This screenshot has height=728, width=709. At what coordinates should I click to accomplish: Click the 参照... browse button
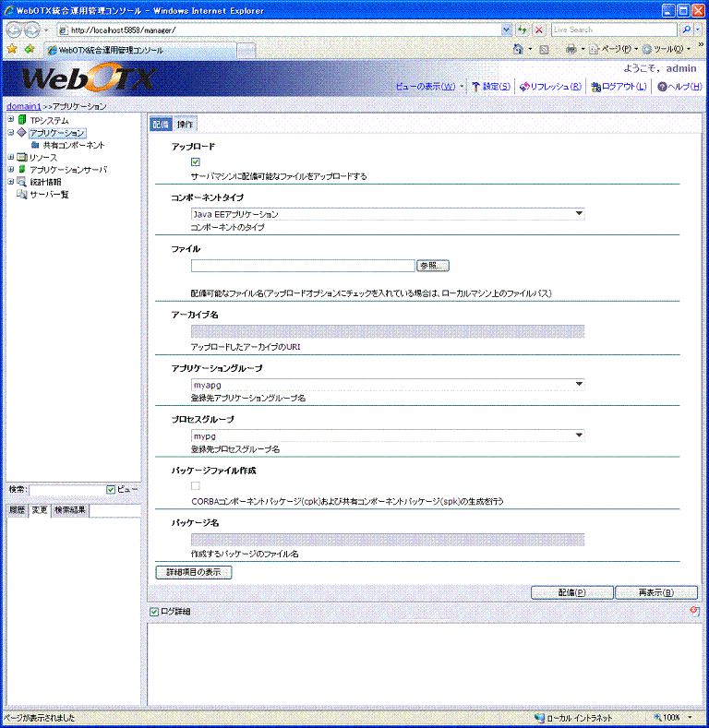(432, 266)
